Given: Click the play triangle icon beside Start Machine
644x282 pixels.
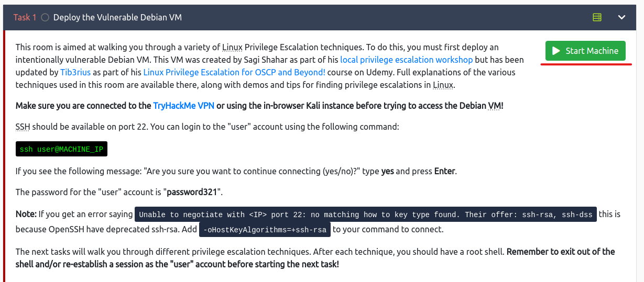Looking at the screenshot, I should click(555, 51).
